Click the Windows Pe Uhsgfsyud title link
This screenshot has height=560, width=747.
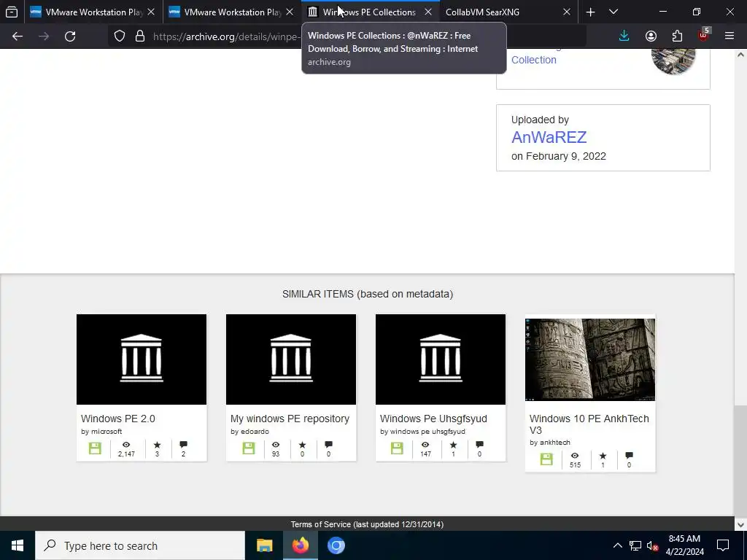tap(433, 419)
